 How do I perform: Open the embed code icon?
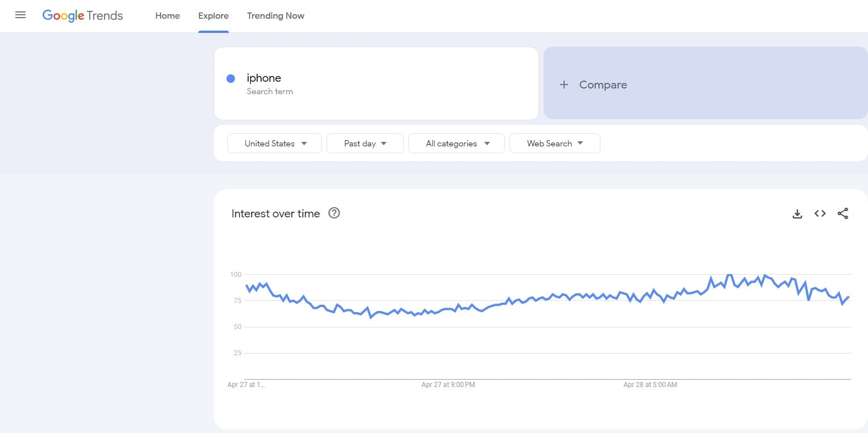[820, 213]
